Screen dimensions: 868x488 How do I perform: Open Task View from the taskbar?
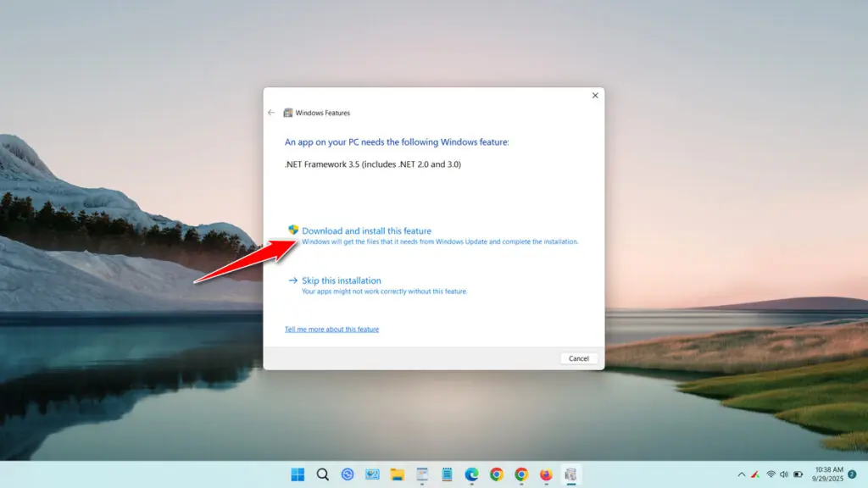pos(348,474)
